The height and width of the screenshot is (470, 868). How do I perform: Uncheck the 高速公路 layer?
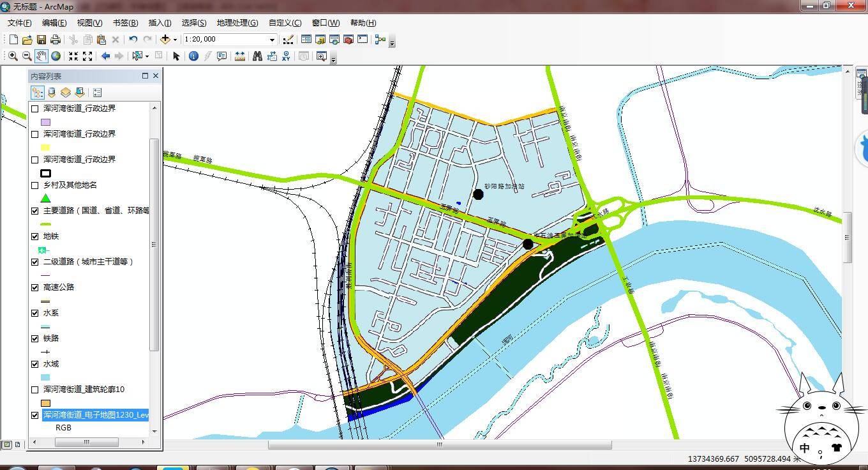[x=35, y=287]
